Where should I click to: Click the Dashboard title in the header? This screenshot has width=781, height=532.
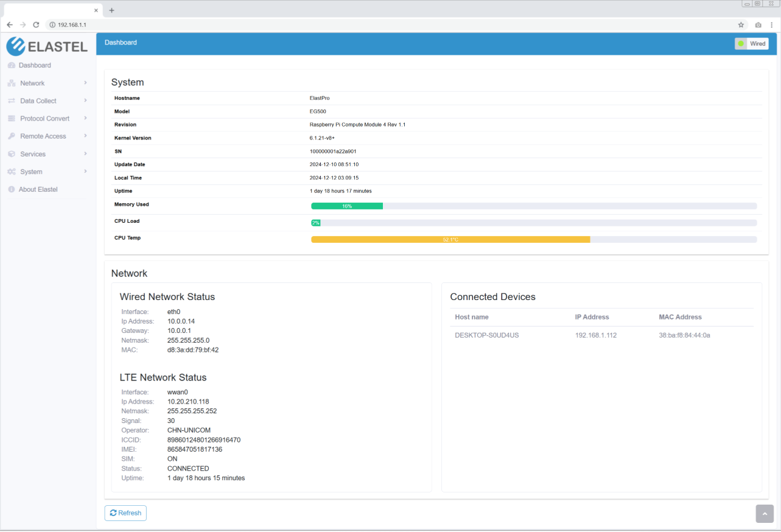coord(121,43)
